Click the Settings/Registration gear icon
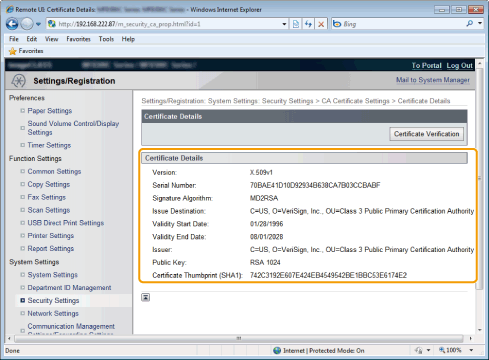Screen dimensions: 489x360 [18, 81]
